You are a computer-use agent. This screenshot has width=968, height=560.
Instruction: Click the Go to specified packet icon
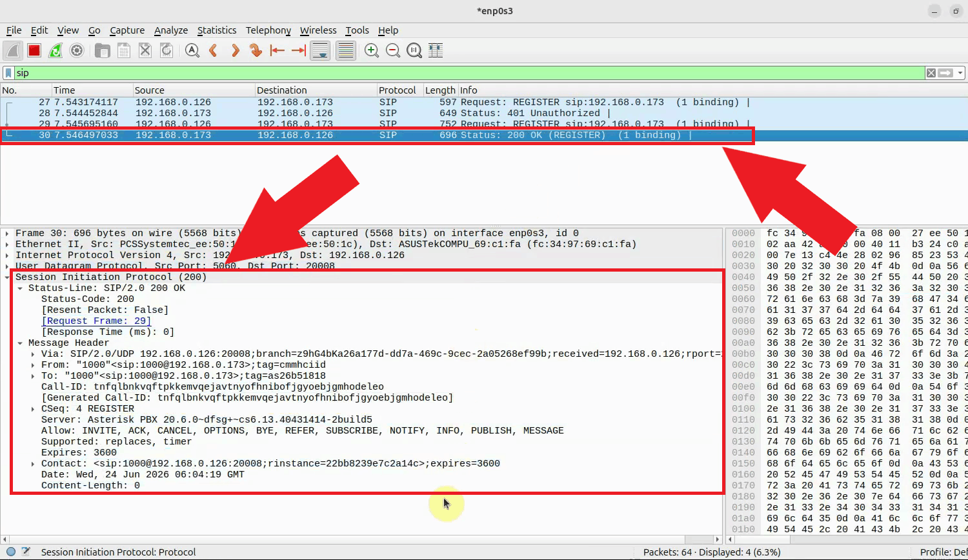tap(256, 50)
